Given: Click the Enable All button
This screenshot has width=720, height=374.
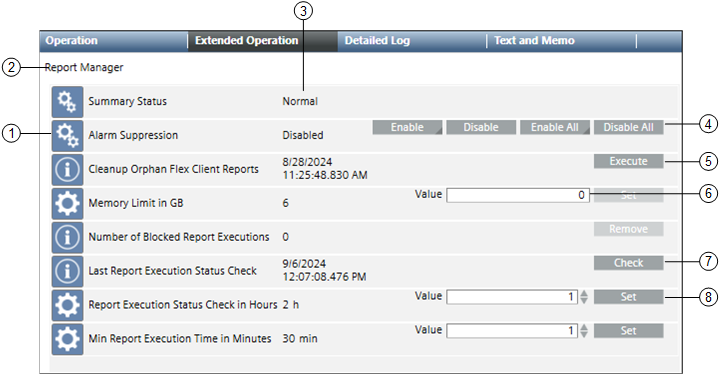Looking at the screenshot, I should coord(555,127).
